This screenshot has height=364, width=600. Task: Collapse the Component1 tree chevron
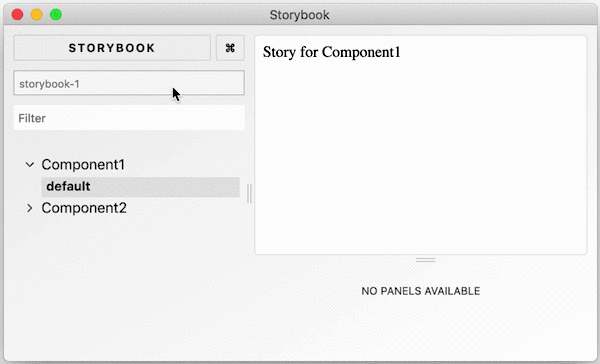30,165
